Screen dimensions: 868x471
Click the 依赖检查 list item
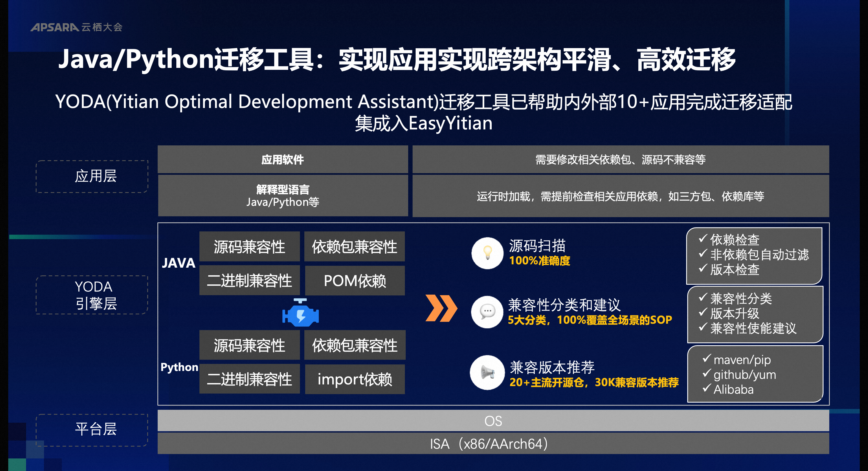point(735,240)
